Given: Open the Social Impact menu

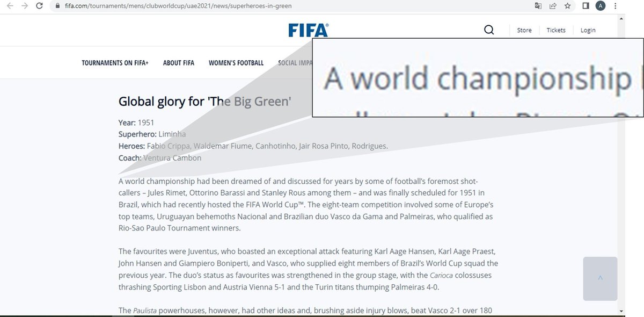Looking at the screenshot, I should point(295,63).
